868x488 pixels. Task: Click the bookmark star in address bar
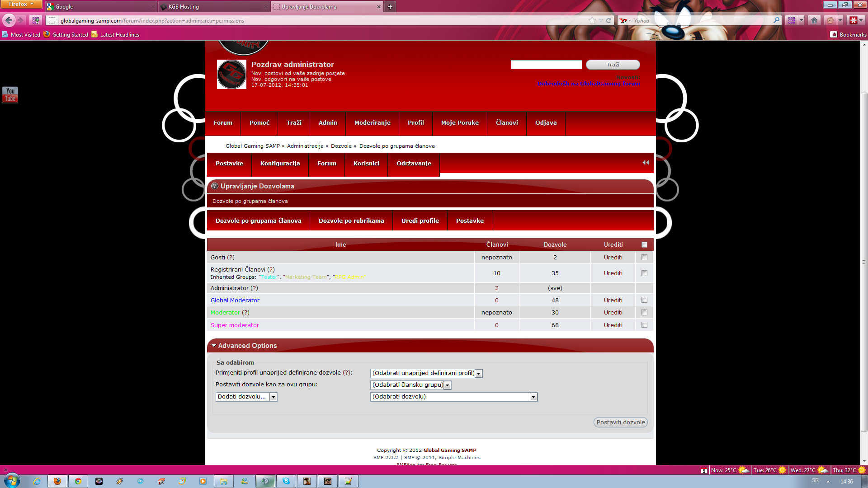[x=592, y=20]
